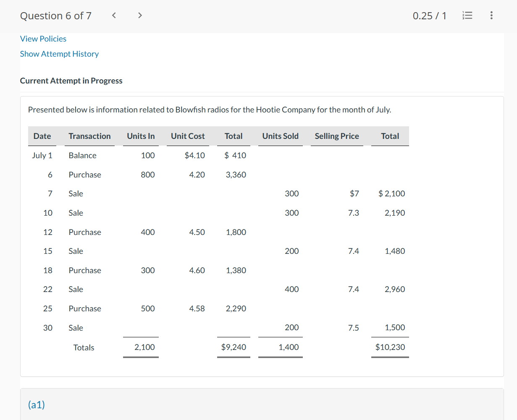Click the Selling Price column header

coord(337,136)
